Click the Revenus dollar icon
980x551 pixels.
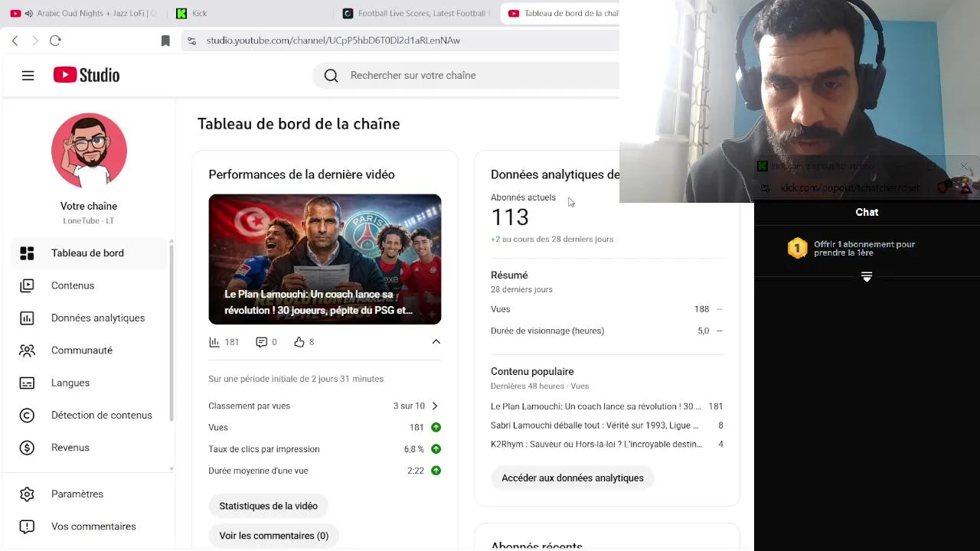[27, 448]
